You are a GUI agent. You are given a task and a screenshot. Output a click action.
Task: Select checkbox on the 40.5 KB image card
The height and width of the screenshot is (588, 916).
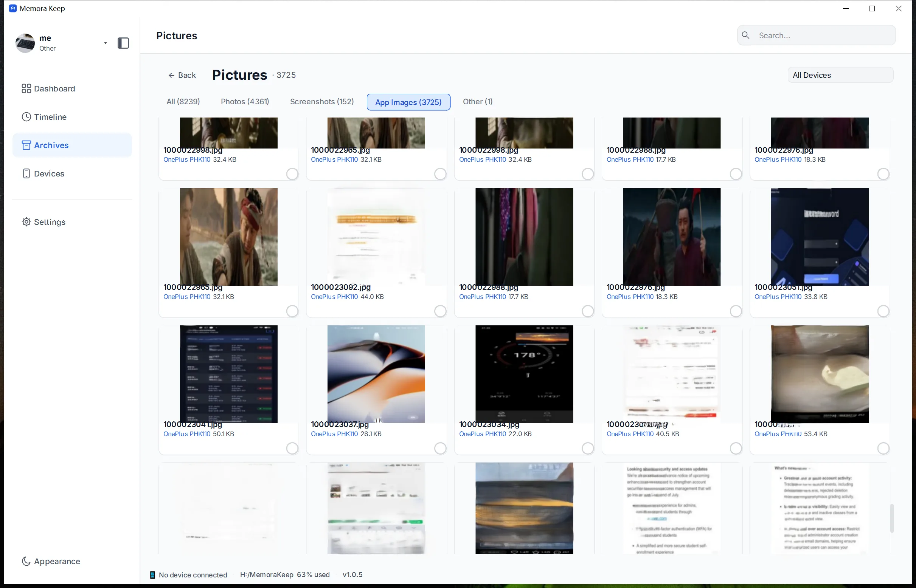[736, 448]
